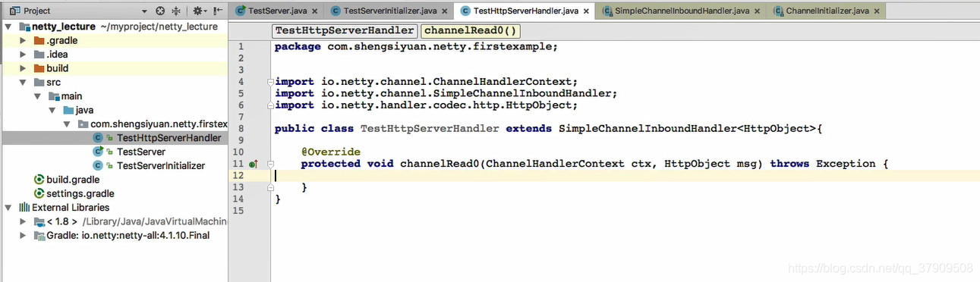Close the TestServer.java tab
This screenshot has height=282, width=980.
[315, 11]
